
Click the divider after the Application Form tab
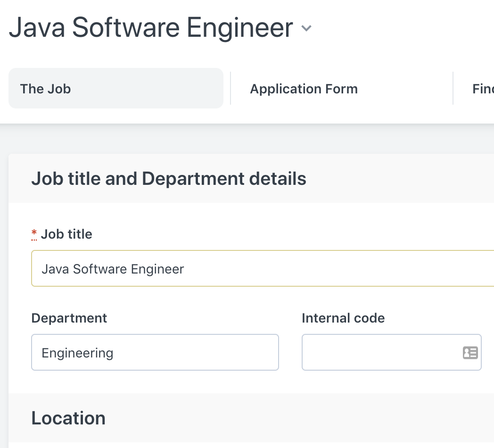coord(453,89)
